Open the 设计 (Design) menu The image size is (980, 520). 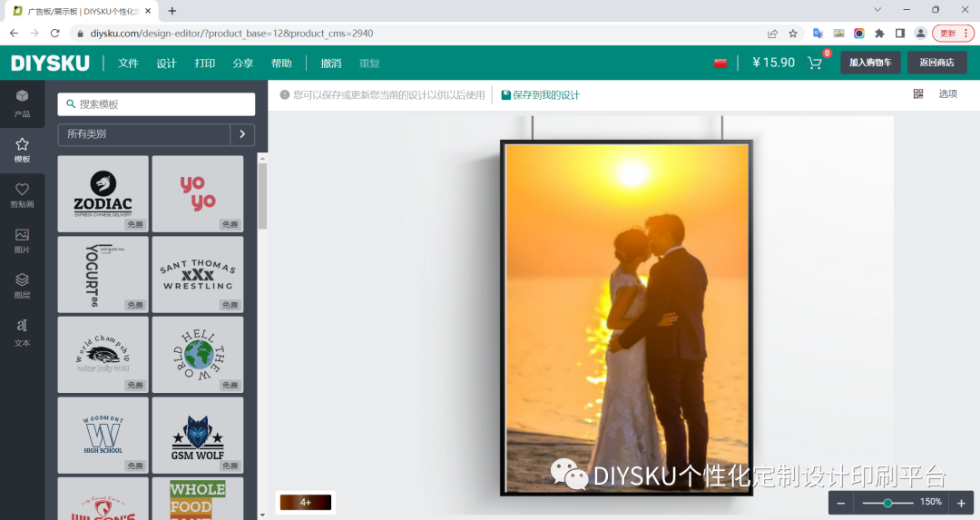pyautogui.click(x=166, y=64)
